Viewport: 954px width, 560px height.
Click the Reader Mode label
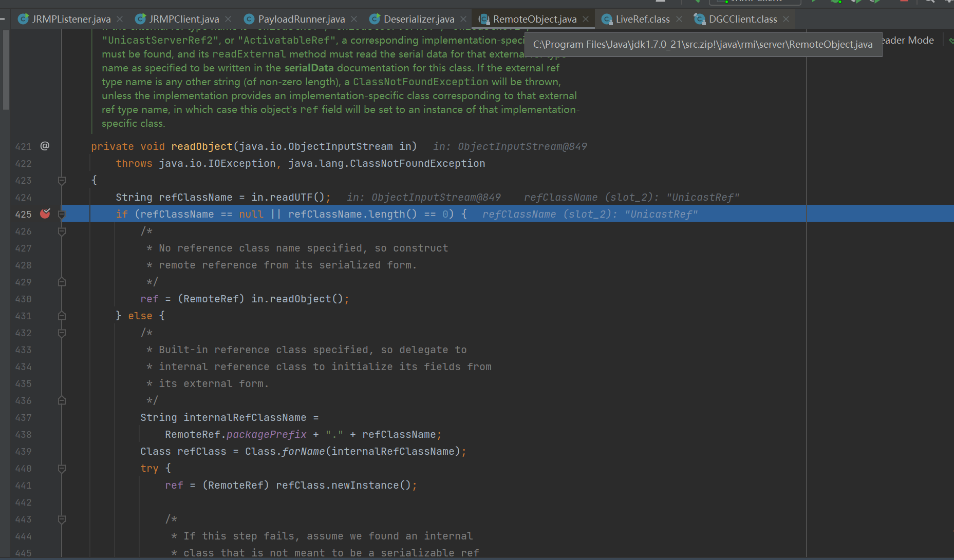point(908,40)
